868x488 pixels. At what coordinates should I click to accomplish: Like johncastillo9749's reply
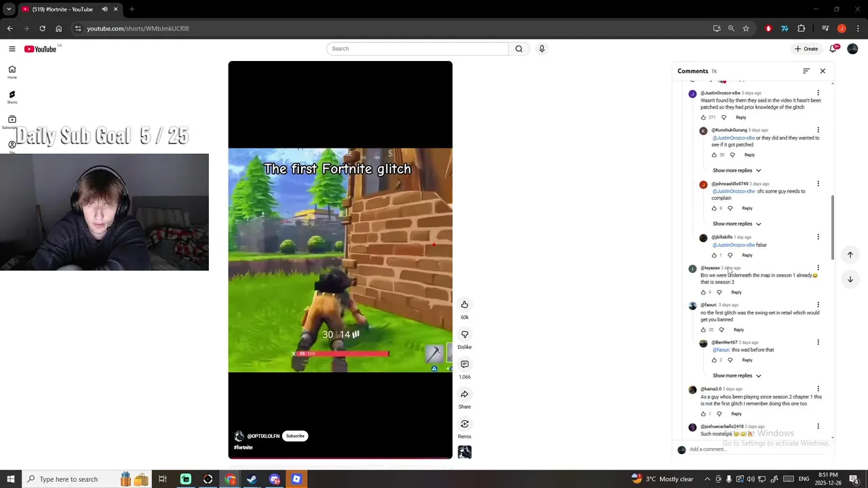click(x=714, y=208)
